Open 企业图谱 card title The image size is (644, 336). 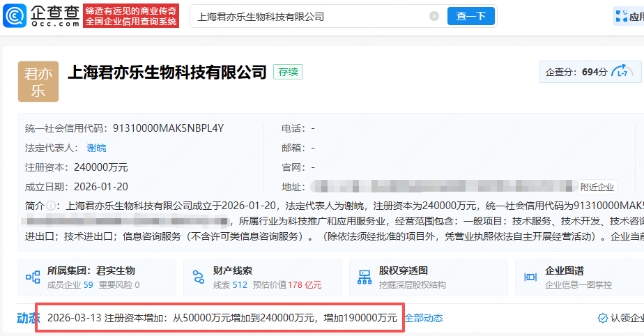point(565,270)
